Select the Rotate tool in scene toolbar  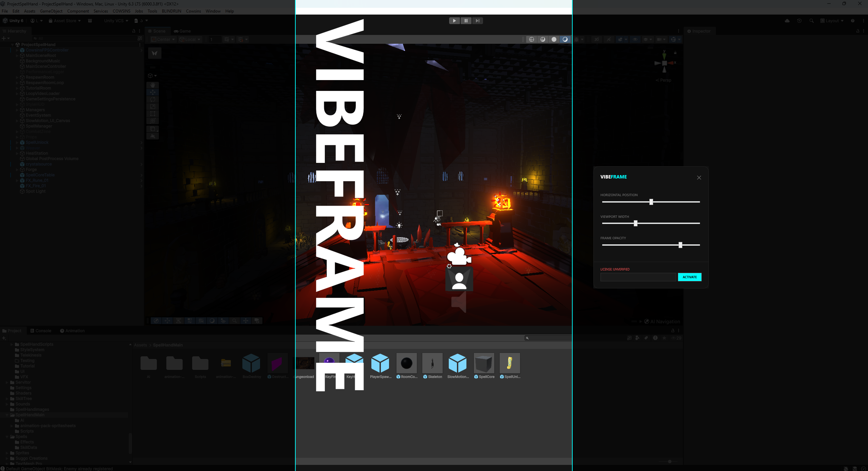tap(153, 99)
